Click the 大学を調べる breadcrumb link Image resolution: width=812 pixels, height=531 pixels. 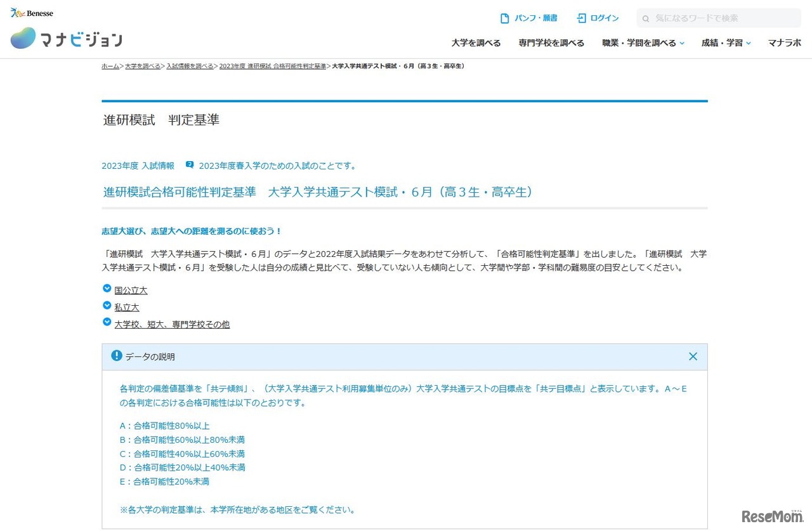(x=143, y=66)
